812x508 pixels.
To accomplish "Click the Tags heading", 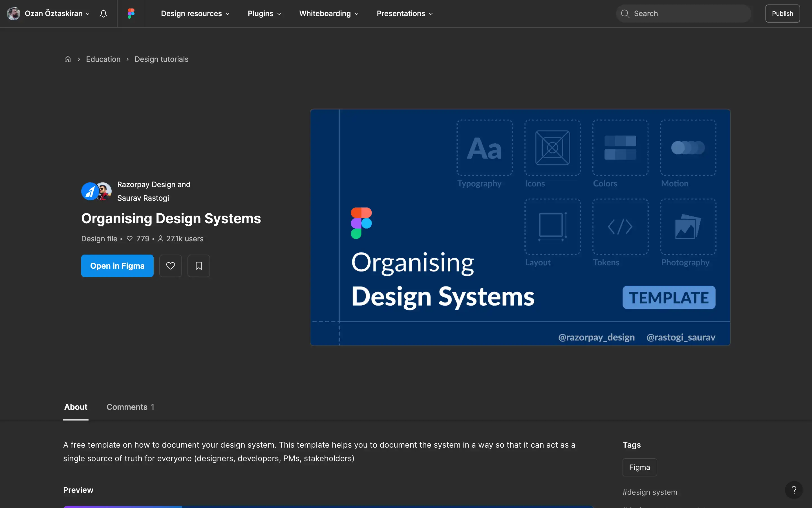I will 632,445.
